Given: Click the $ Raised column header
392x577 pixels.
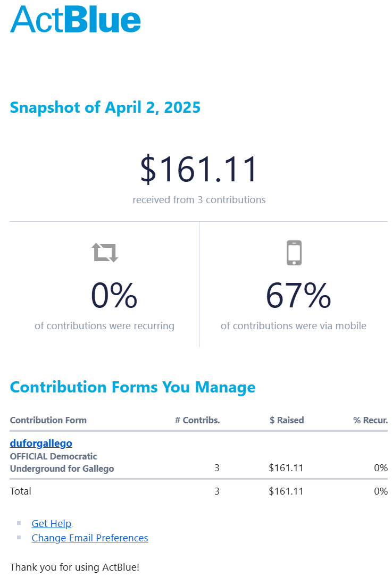Looking at the screenshot, I should [x=287, y=420].
